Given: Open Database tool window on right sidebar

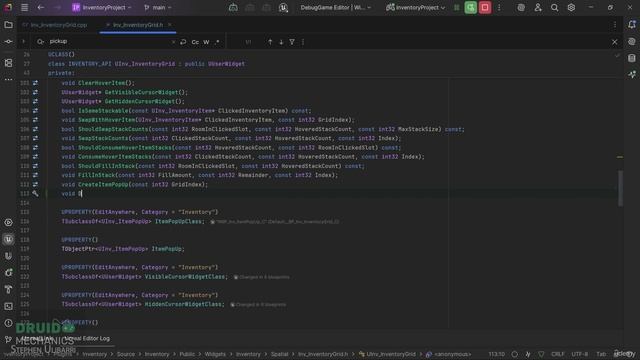Looking at the screenshot, I should pyautogui.click(x=632, y=58).
